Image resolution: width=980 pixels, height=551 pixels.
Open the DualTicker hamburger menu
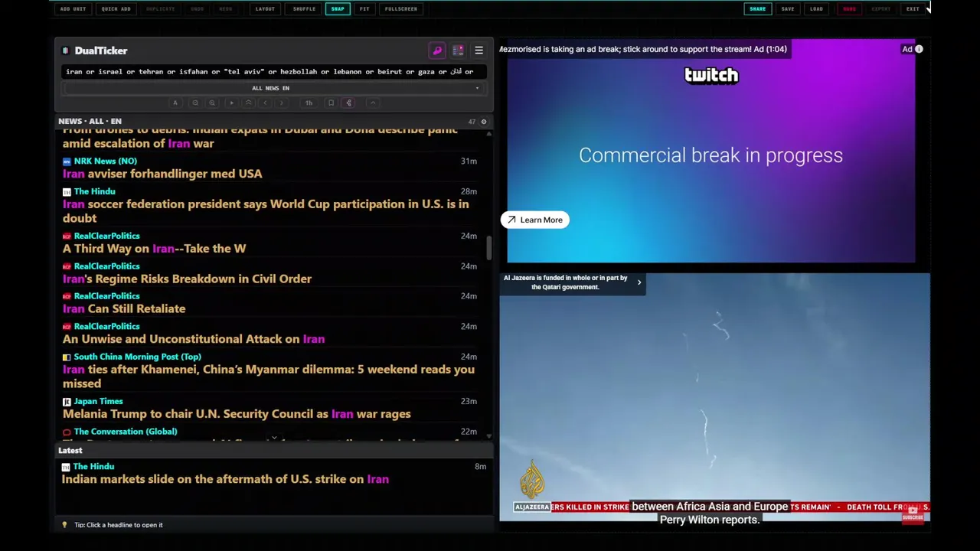click(x=479, y=51)
